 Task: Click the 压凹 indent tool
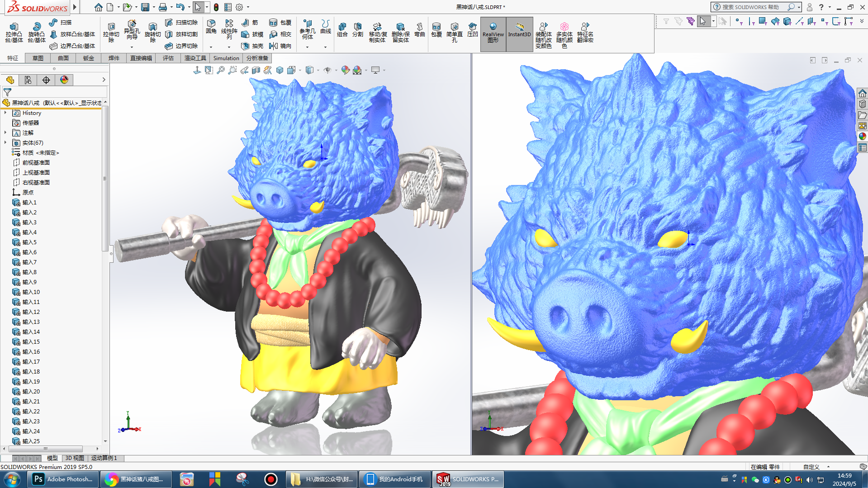472,29
